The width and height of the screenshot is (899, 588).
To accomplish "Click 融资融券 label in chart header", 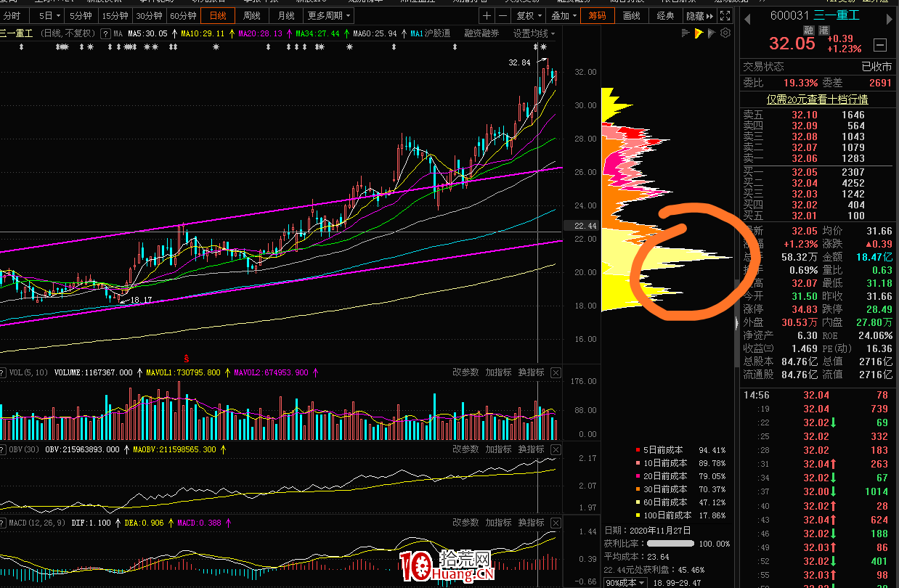I will point(482,33).
